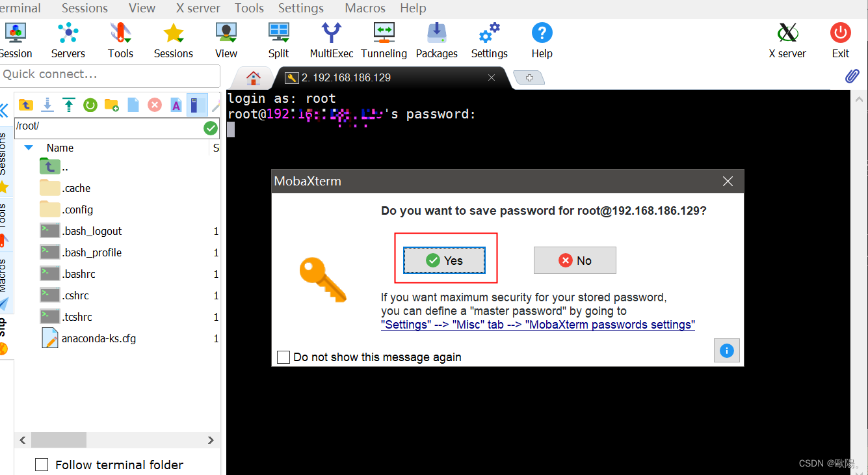Screen dimensions: 868x475
Task: Click the green checkmark beside the /root/ path
Action: [211, 128]
